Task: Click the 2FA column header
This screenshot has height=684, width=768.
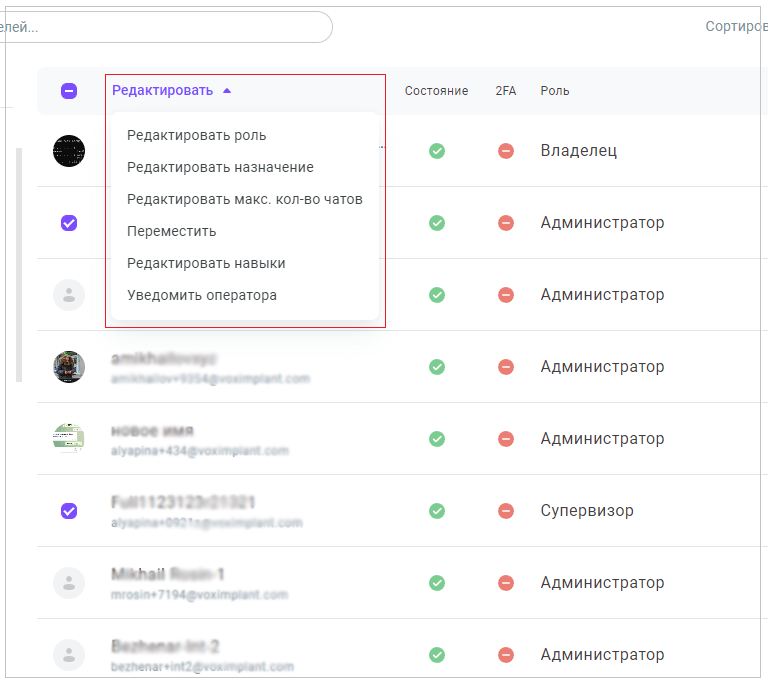Action: coord(505,91)
